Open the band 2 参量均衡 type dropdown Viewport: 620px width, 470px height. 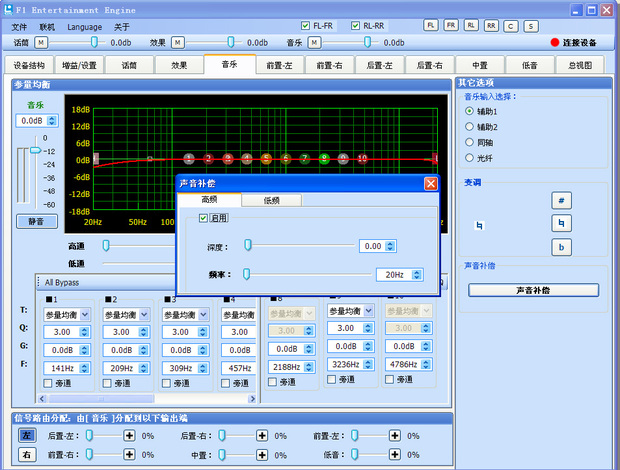coord(127,314)
